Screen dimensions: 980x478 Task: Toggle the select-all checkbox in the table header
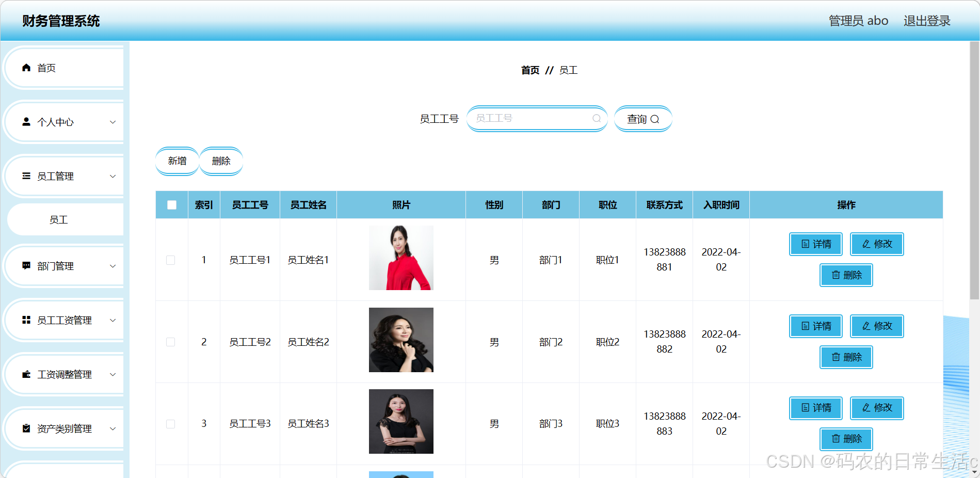[171, 205]
